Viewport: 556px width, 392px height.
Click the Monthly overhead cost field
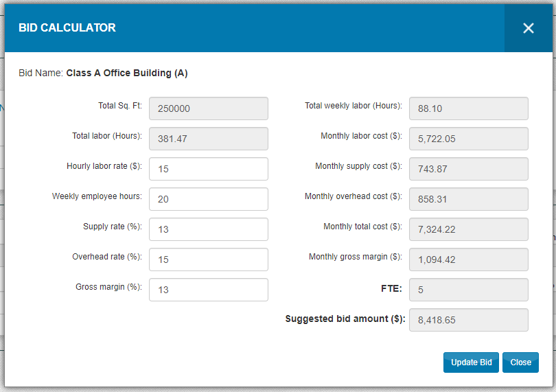click(468, 199)
